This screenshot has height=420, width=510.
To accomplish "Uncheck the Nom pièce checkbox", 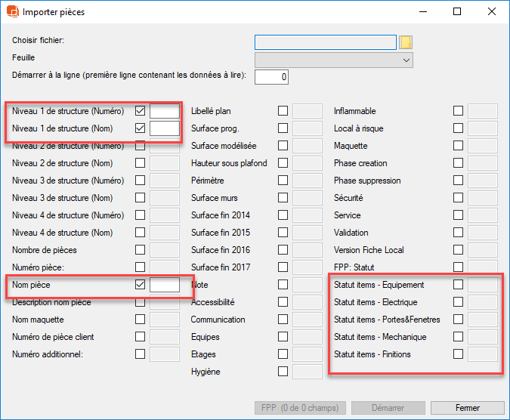I will tap(140, 285).
